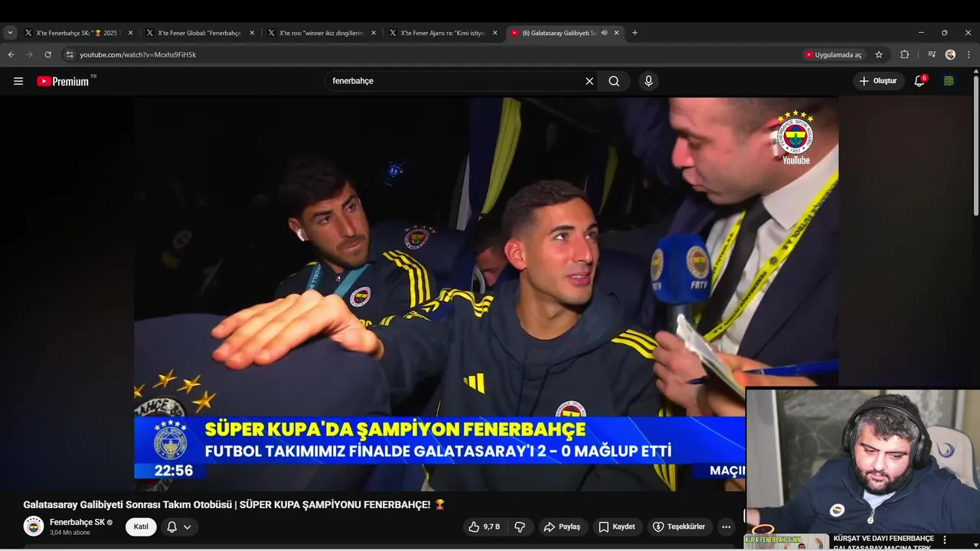Click the Oluştur create button
980x551 pixels.
(x=878, y=81)
